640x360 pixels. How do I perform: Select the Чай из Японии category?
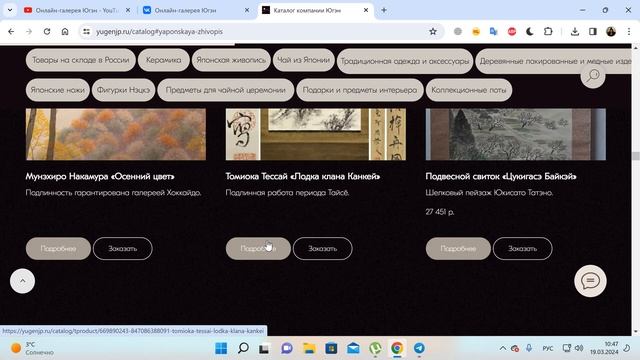[304, 60]
